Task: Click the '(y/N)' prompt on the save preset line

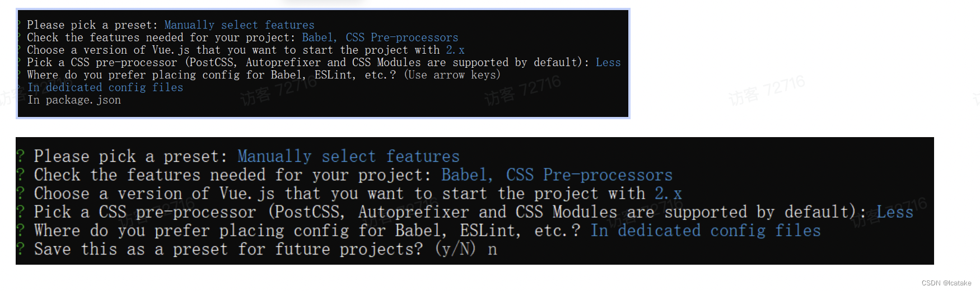Action: 455,249
